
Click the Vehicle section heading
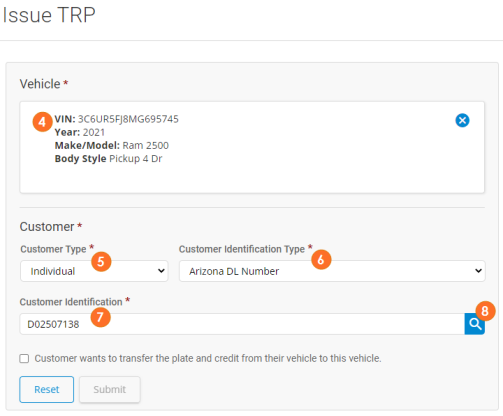[40, 84]
